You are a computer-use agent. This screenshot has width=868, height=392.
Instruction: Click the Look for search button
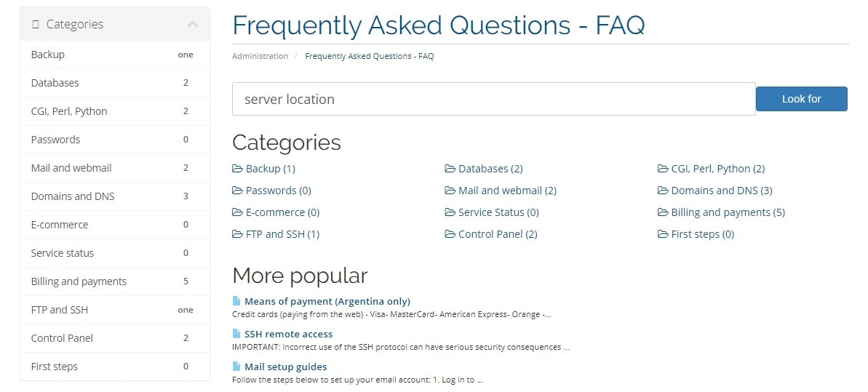click(x=801, y=99)
